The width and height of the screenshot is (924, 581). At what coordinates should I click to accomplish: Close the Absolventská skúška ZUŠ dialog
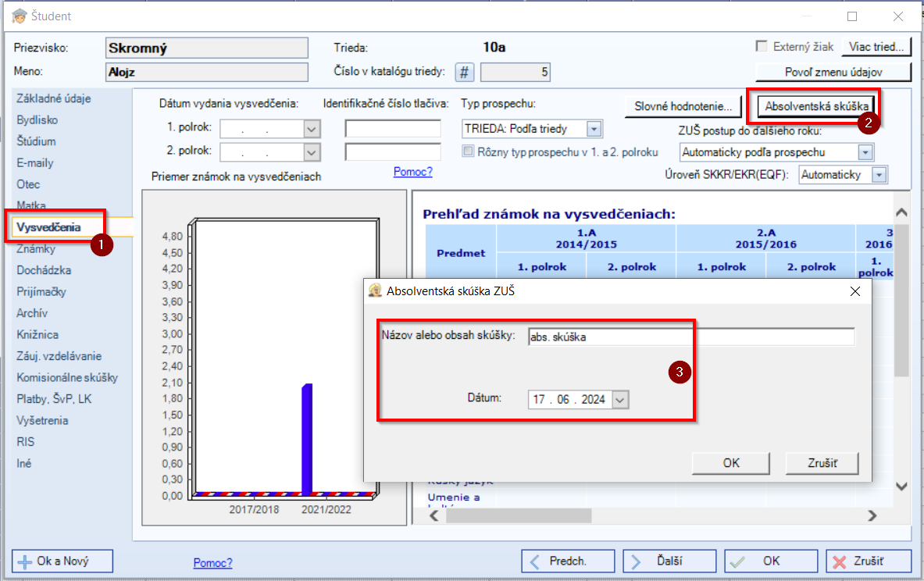pyautogui.click(x=855, y=291)
